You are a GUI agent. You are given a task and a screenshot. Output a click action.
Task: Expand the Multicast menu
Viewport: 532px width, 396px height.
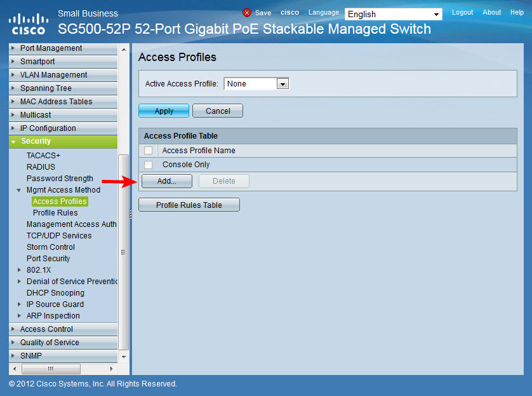(x=63, y=115)
